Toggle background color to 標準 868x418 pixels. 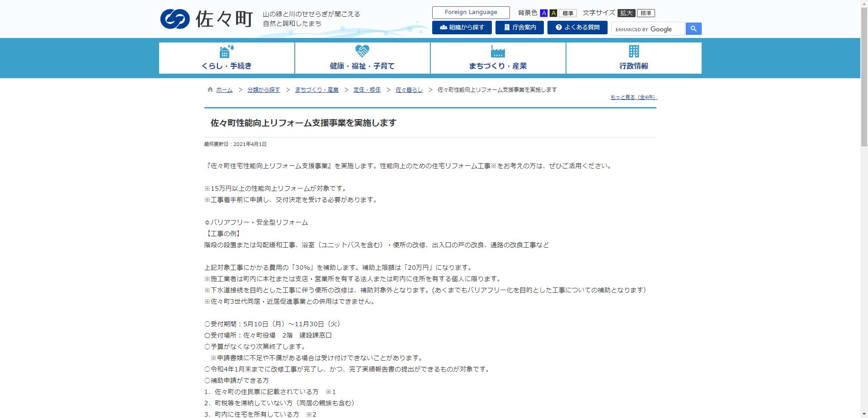(x=568, y=13)
